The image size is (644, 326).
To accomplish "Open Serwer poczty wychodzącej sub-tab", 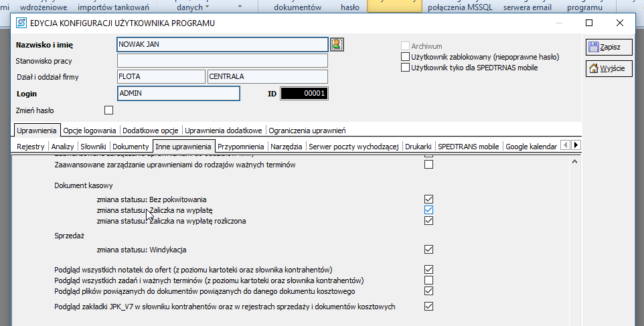I will coord(353,147).
